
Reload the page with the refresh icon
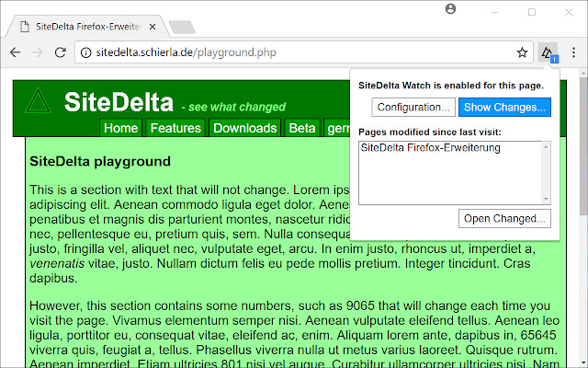coord(61,52)
